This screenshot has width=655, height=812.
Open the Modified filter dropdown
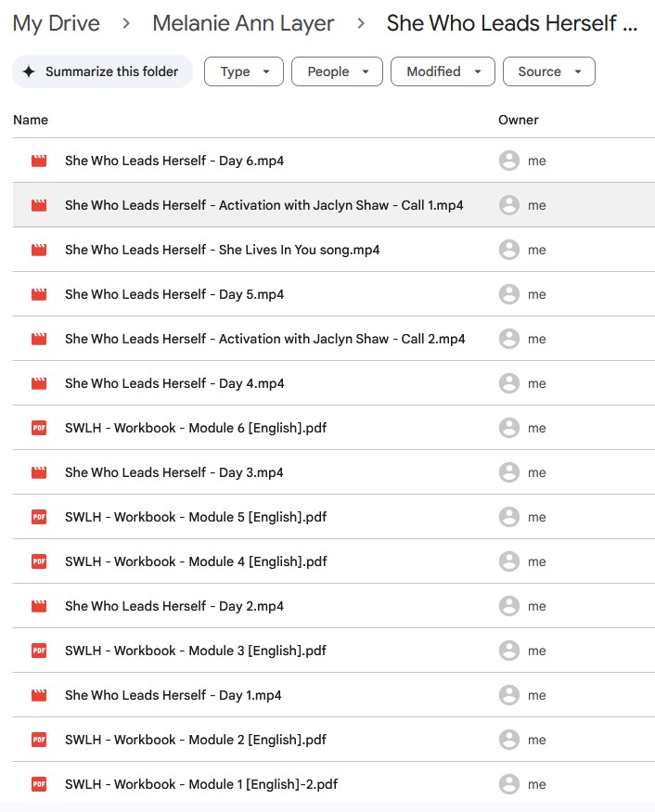[443, 71]
